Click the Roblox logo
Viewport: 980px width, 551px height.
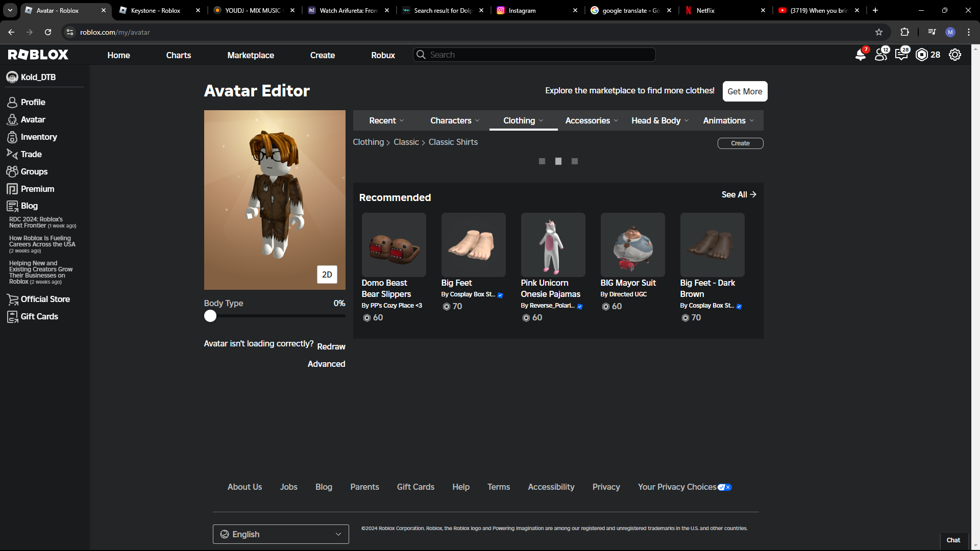38,55
